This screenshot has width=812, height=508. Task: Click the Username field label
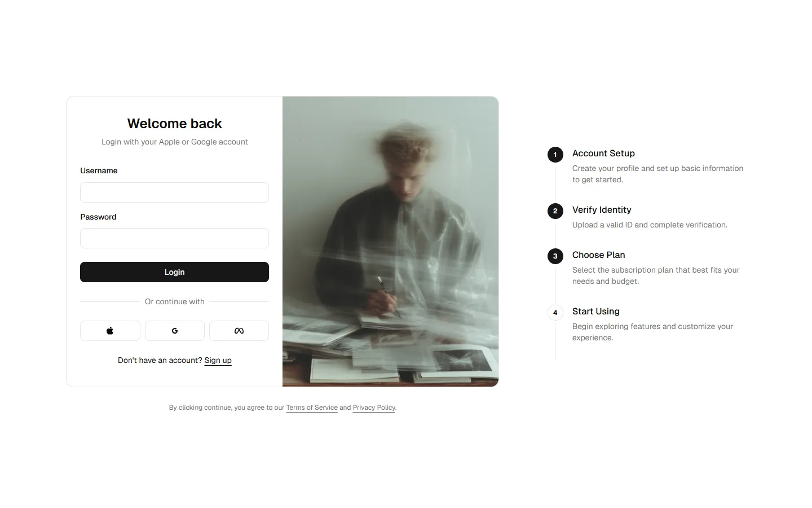[99, 170]
